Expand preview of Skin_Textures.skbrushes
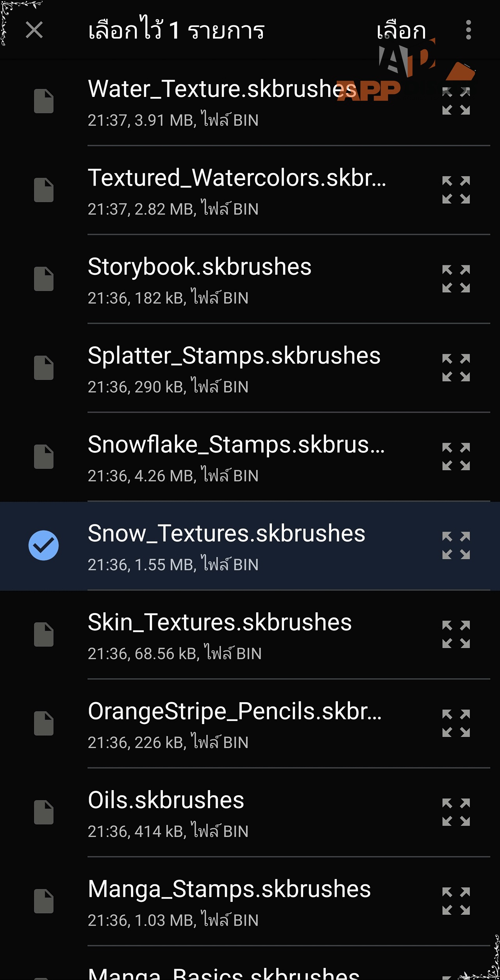The image size is (500, 980). (456, 634)
